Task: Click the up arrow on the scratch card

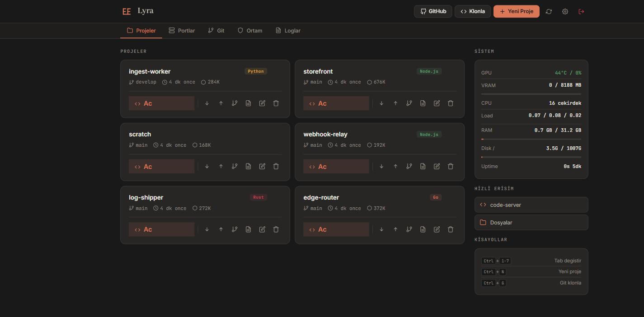Action: tap(221, 166)
